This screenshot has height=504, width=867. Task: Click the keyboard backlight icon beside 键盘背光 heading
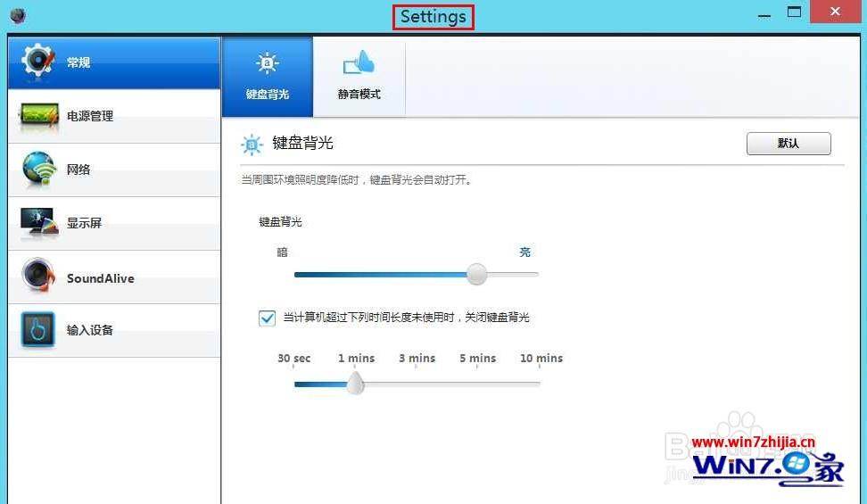252,145
